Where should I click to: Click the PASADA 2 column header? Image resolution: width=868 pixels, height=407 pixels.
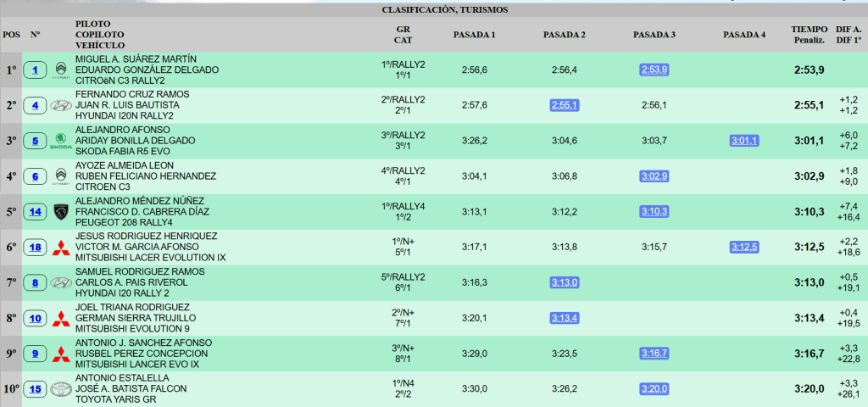564,35
